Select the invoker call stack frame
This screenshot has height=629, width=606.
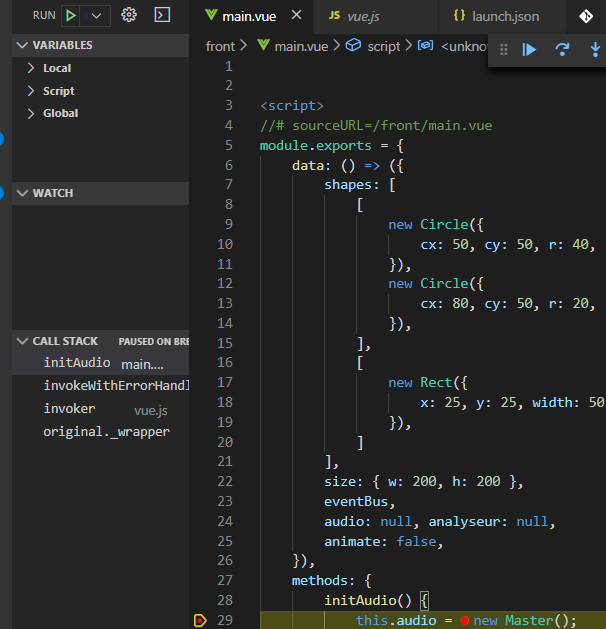click(69, 409)
